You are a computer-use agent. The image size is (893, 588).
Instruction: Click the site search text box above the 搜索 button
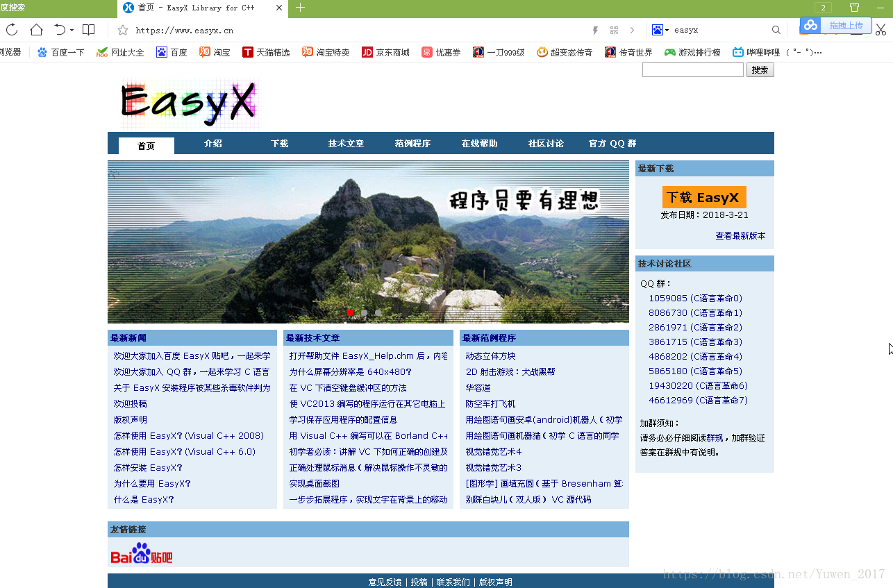[x=692, y=70]
